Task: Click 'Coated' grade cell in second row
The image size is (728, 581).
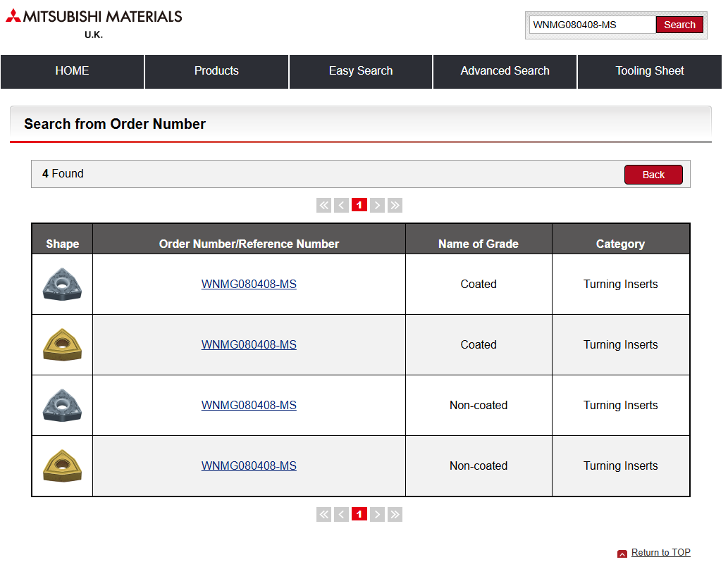Action: (x=479, y=345)
